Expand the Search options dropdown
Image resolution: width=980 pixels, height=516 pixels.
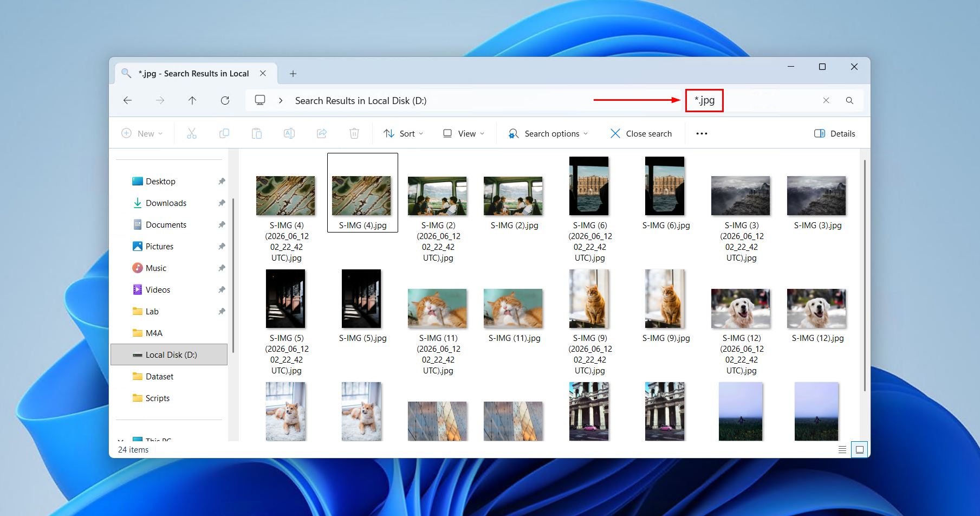coord(548,133)
